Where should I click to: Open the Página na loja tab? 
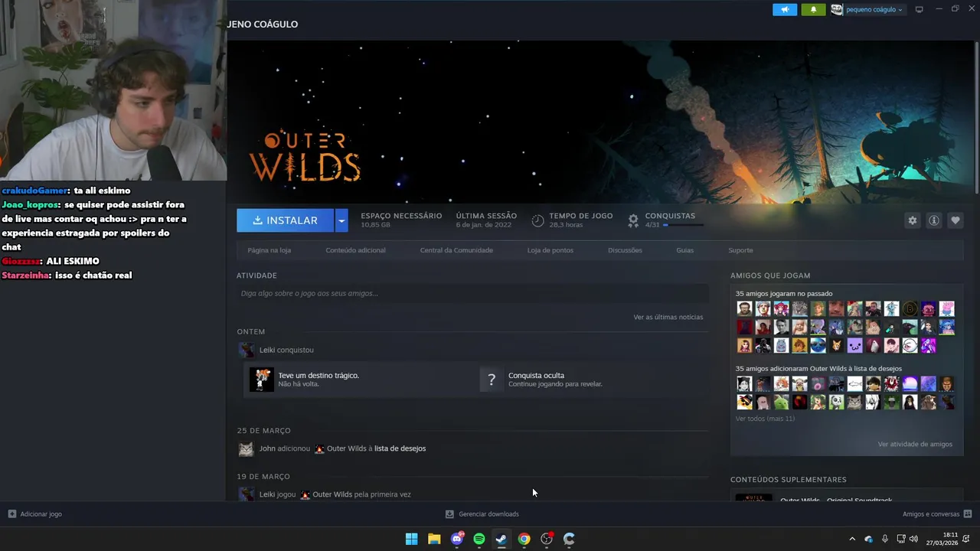pos(269,250)
